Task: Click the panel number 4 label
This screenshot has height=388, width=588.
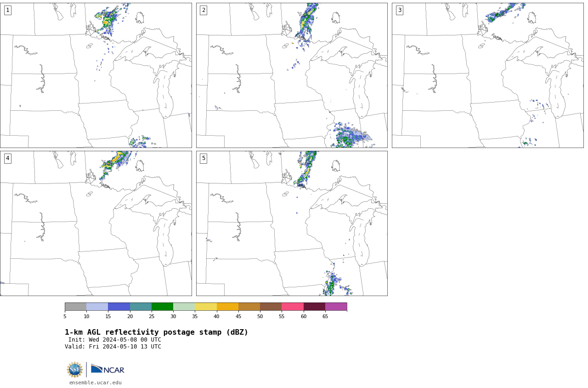Action: point(7,158)
